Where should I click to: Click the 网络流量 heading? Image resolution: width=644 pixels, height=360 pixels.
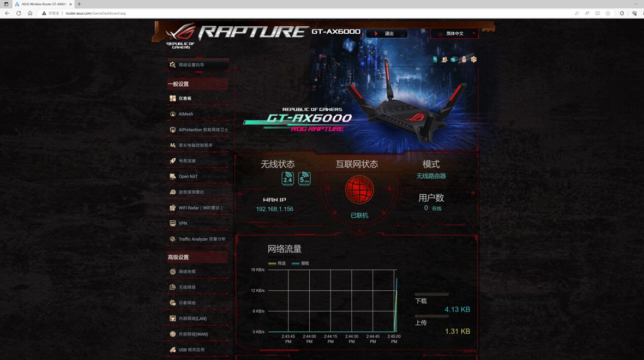click(x=285, y=249)
